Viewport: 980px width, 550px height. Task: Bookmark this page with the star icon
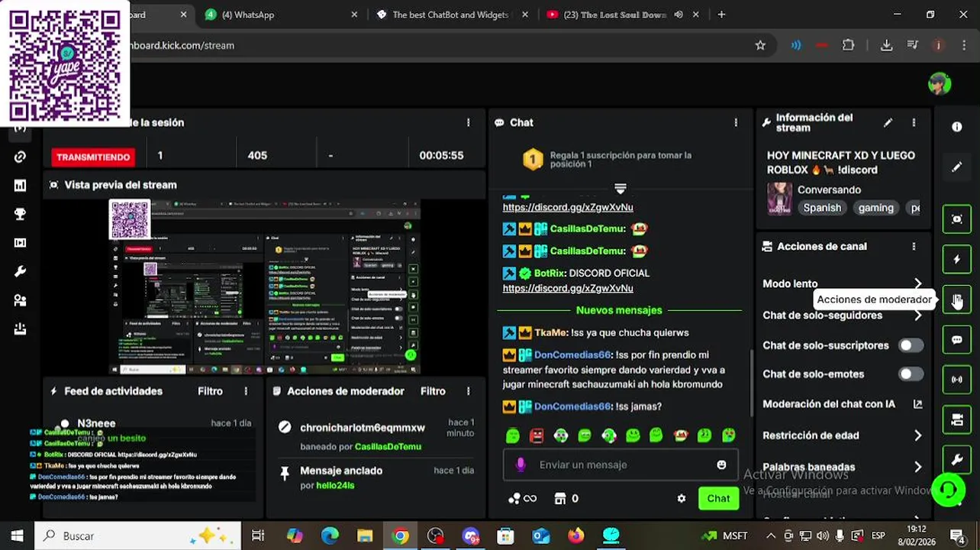click(x=760, y=45)
